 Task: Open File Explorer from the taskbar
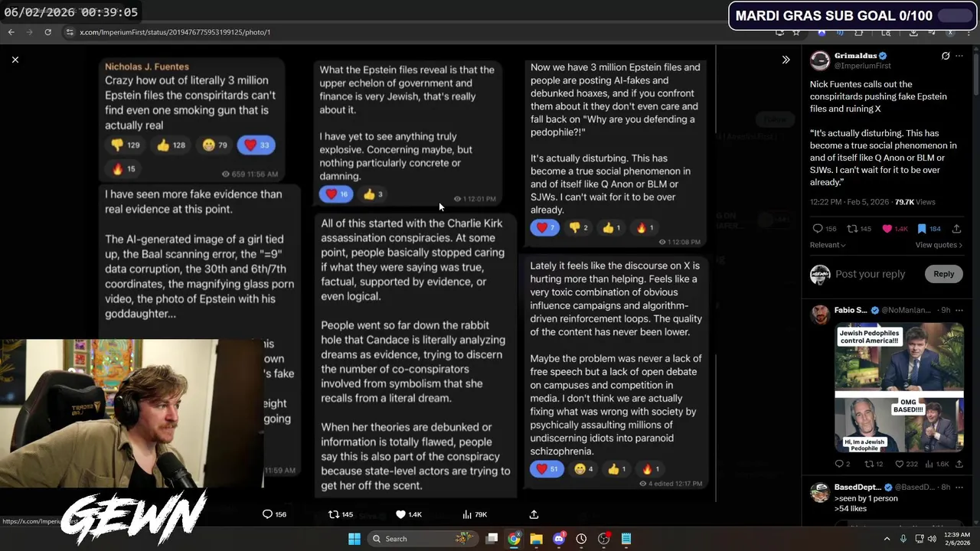click(536, 539)
